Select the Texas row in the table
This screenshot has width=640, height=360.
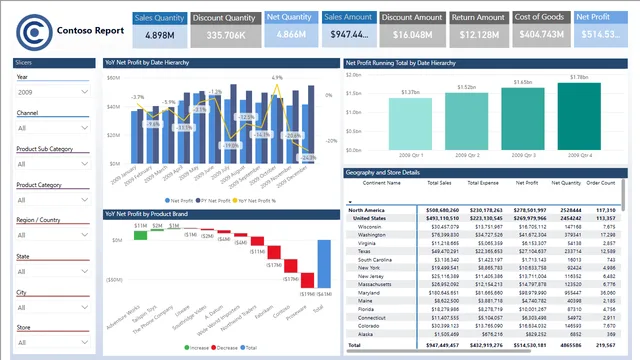click(482, 251)
